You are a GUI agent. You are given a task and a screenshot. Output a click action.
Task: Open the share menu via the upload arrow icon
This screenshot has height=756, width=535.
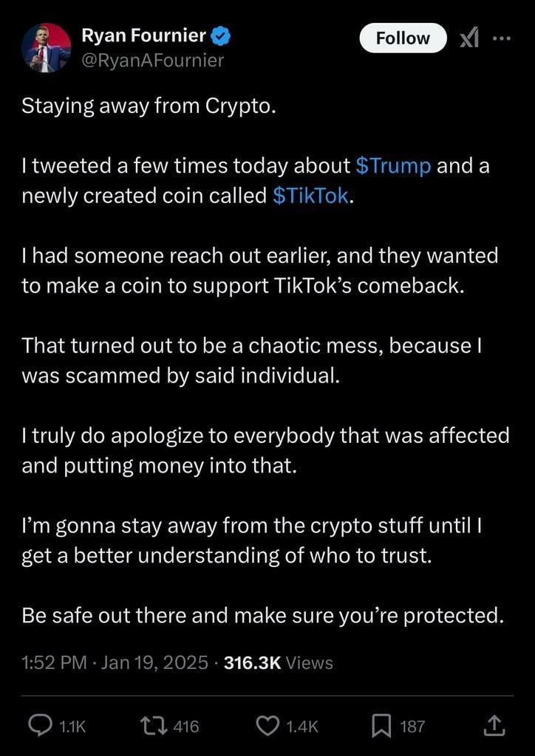(497, 726)
